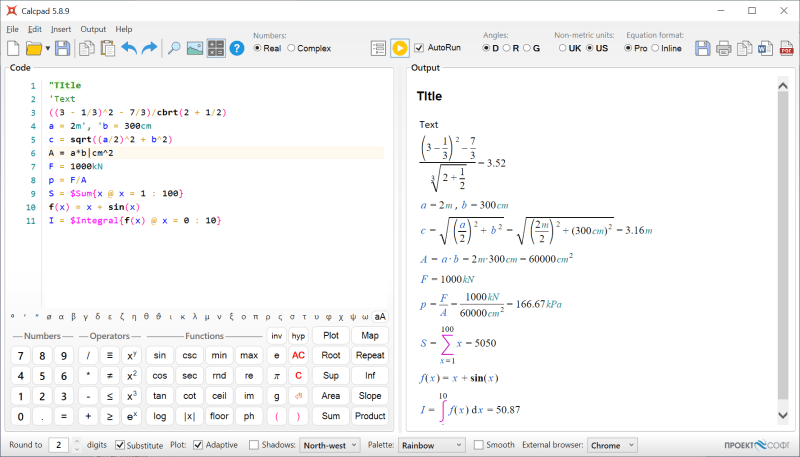
Task: Select UK non-metric units
Action: (x=562, y=48)
